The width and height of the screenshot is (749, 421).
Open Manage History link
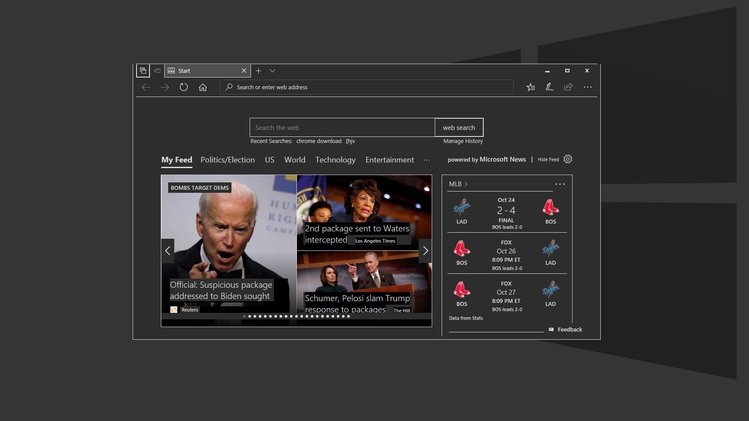pos(463,141)
